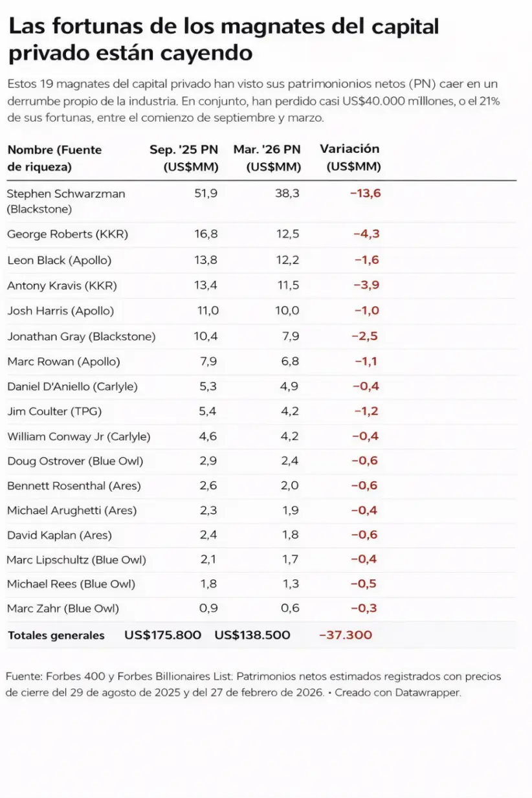Select Doug Ostrover (Blue Owl) row name
The height and width of the screenshot is (798, 532).
coord(75,461)
